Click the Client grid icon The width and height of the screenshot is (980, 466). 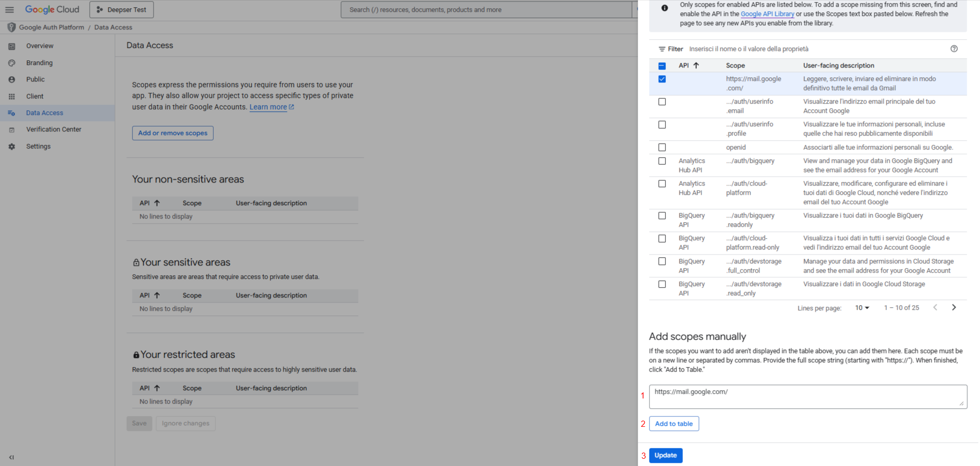coord(12,96)
